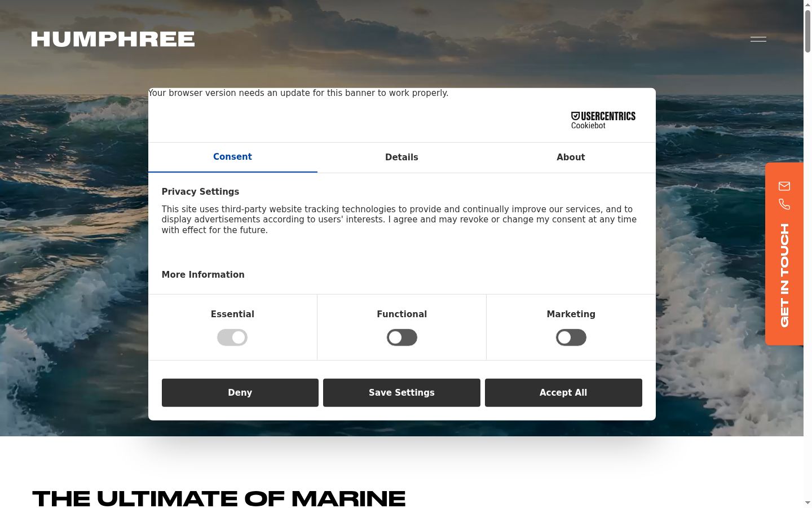
Task: Click the phone icon in orange panel
Action: (784, 204)
